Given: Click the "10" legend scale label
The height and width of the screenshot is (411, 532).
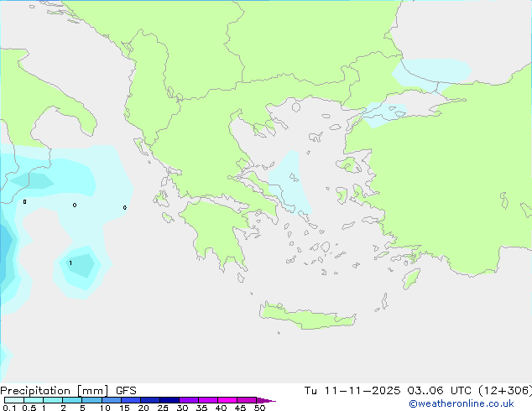Looking at the screenshot, I should click(105, 408).
